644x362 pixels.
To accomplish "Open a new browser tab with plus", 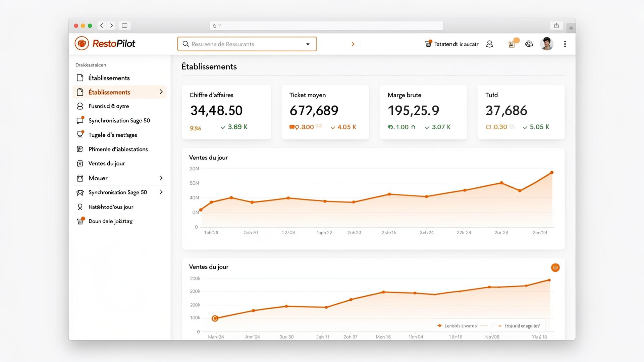I will (571, 28).
